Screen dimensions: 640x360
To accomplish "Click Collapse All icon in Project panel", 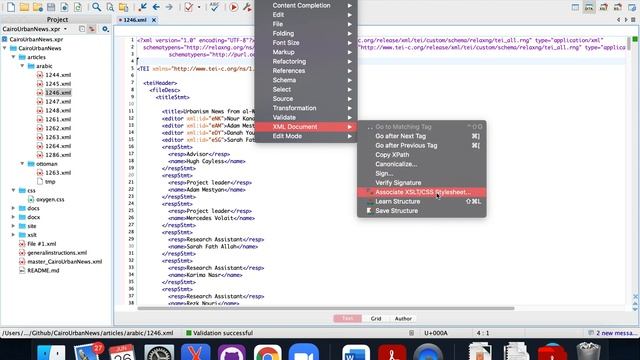I will click(82, 29).
